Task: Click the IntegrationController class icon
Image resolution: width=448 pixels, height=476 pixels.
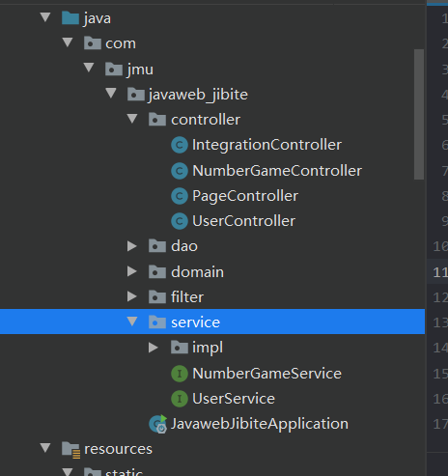Action: tap(180, 145)
